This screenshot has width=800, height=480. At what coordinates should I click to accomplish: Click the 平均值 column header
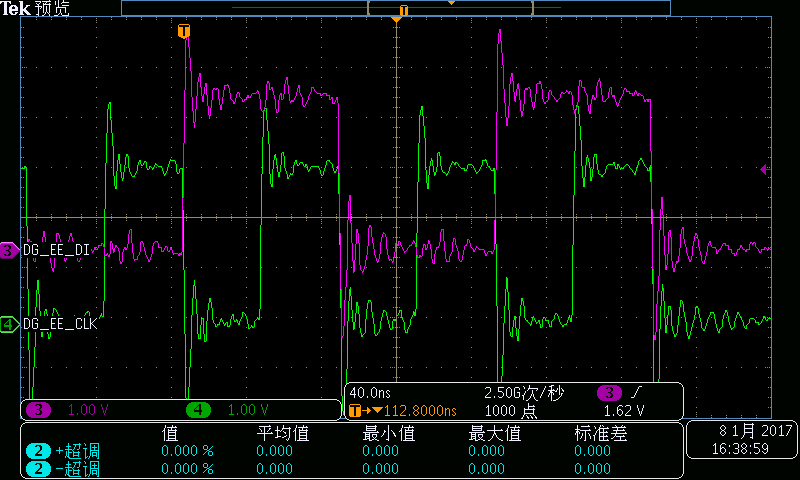point(283,434)
